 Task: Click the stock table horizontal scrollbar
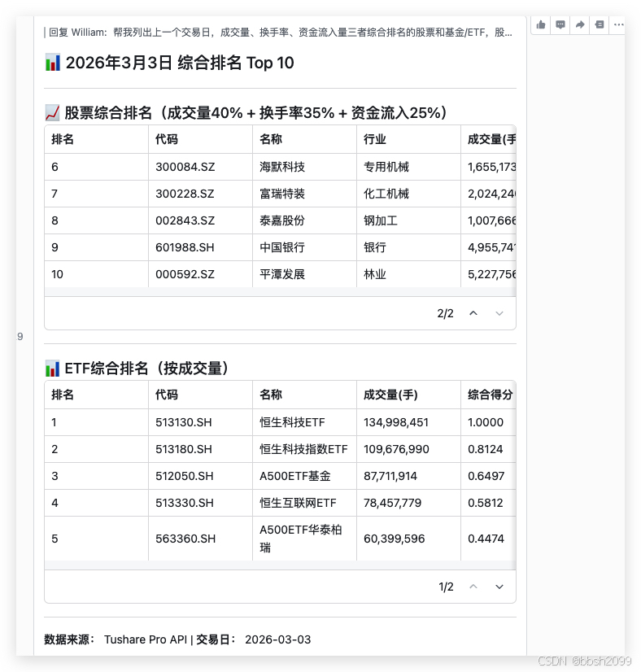280,292
